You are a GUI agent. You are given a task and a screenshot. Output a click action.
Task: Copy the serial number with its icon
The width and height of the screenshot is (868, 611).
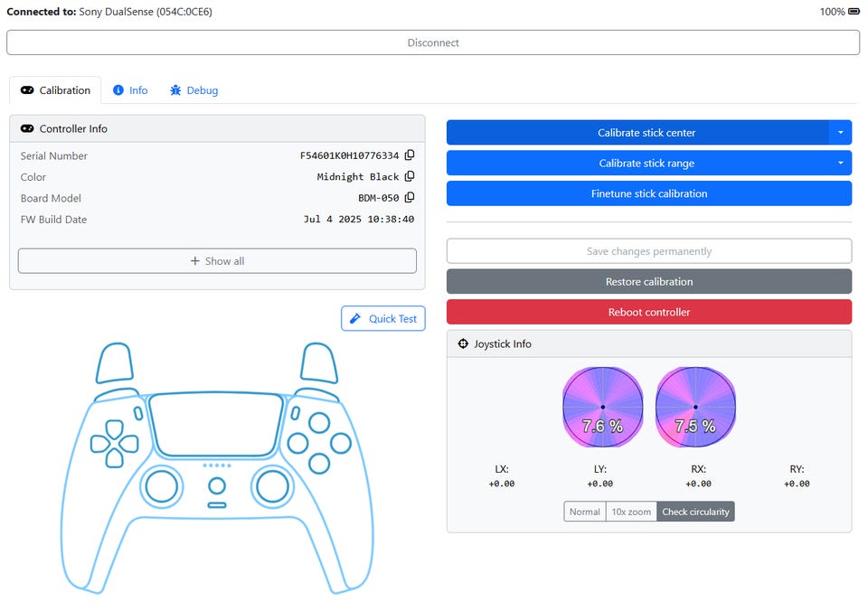(x=410, y=155)
